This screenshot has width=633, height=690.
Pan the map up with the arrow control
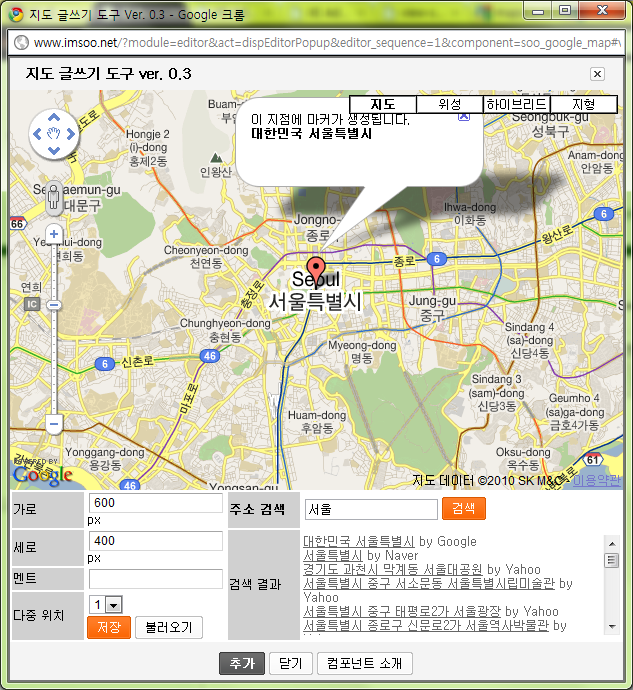click(x=54, y=117)
